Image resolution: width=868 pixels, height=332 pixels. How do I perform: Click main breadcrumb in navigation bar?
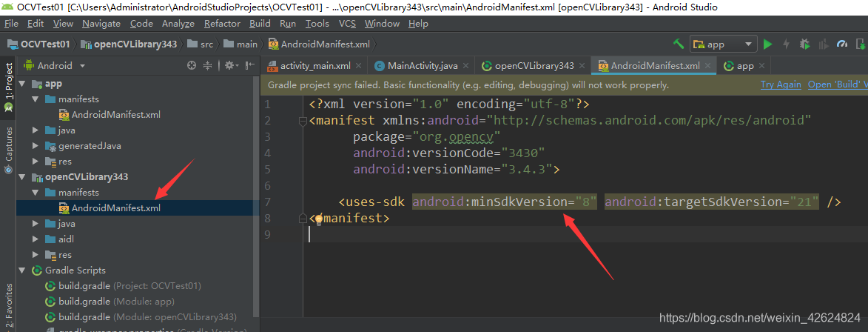240,44
